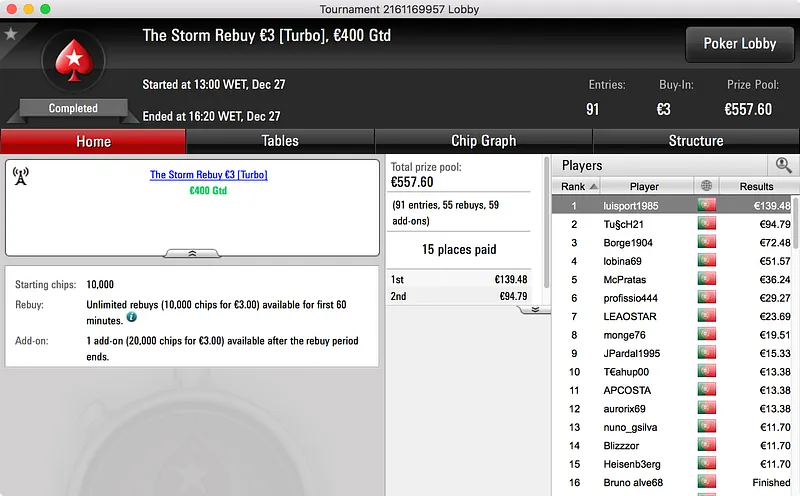Click the favorite star icon in corner
800x496 pixels.
[11, 34]
